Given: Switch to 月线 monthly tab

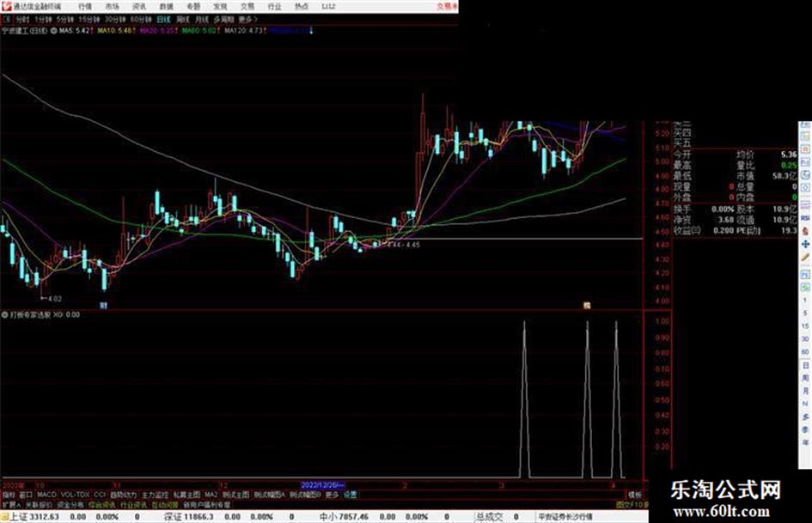Looking at the screenshot, I should pos(201,20).
